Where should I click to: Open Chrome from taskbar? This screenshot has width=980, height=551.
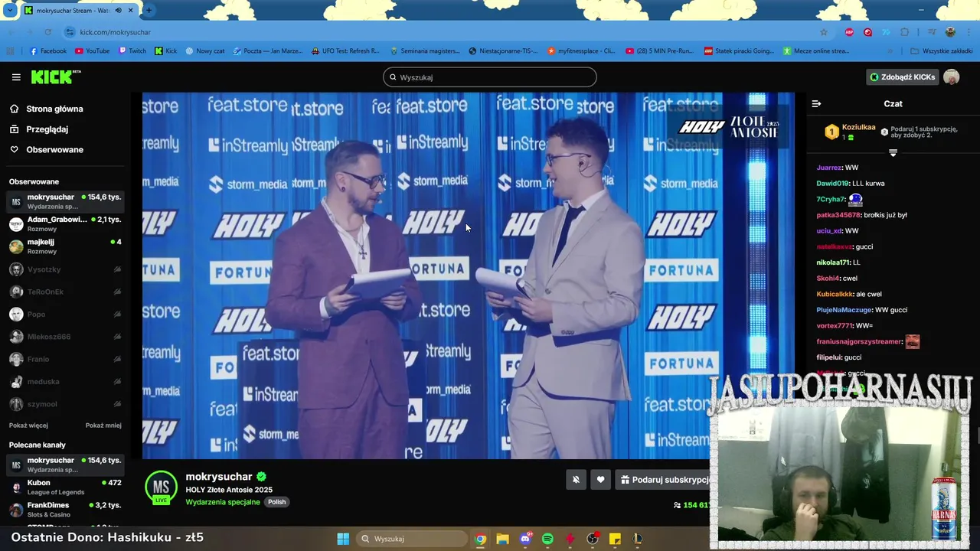[480, 539]
